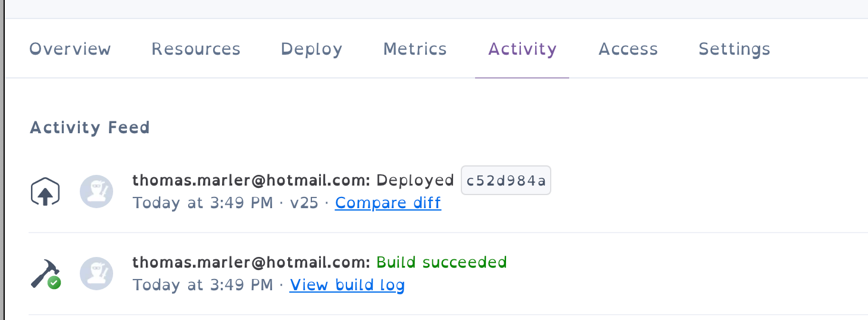Click the user avatar beside the Deployed entry
This screenshot has width=868, height=320.
point(96,192)
